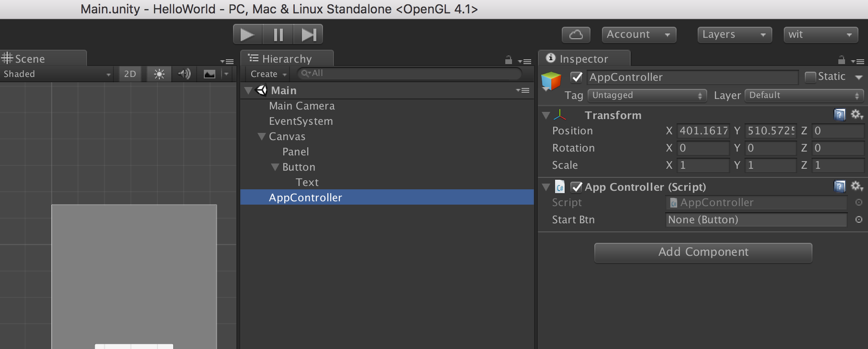The width and height of the screenshot is (868, 349).
Task: Start Play mode with the play button
Action: [247, 34]
